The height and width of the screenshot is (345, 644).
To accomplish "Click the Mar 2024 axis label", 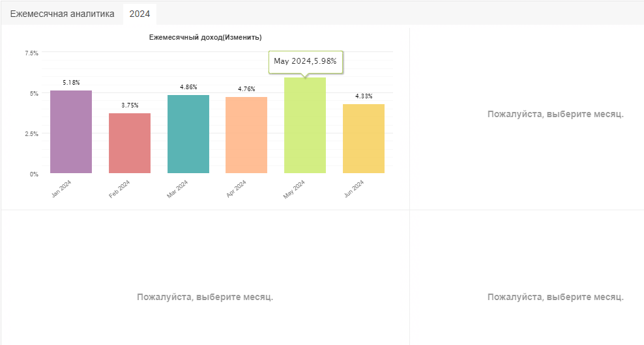I will click(x=177, y=189).
